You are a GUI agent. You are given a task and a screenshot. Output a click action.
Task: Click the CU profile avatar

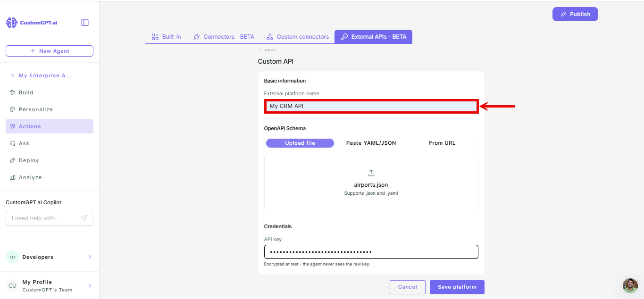tap(12, 285)
